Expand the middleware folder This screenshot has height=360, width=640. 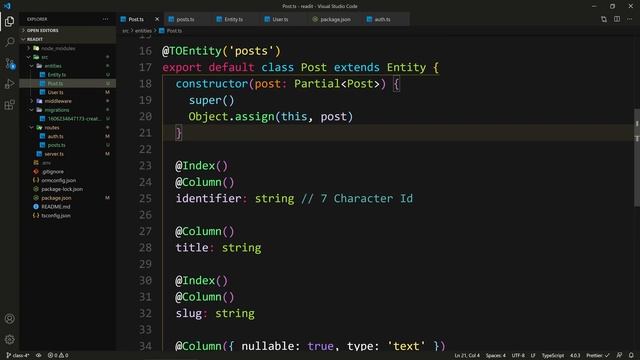click(58, 101)
